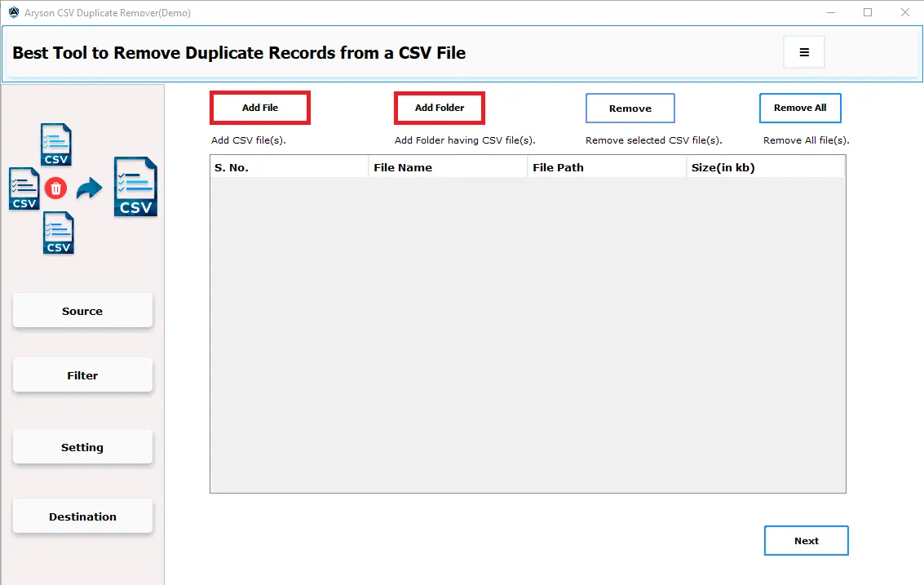Minimize the Aryson window
The height and width of the screenshot is (585, 924).
tap(831, 12)
